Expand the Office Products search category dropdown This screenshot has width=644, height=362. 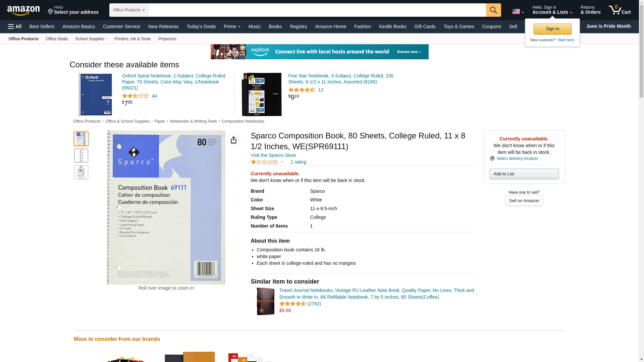tap(128, 10)
